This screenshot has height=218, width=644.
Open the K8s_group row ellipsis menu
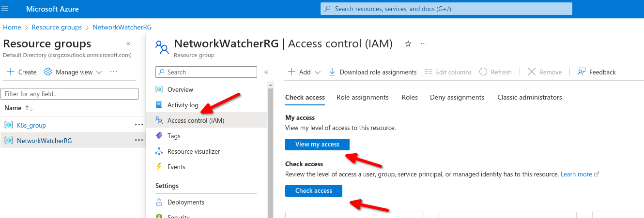139,125
